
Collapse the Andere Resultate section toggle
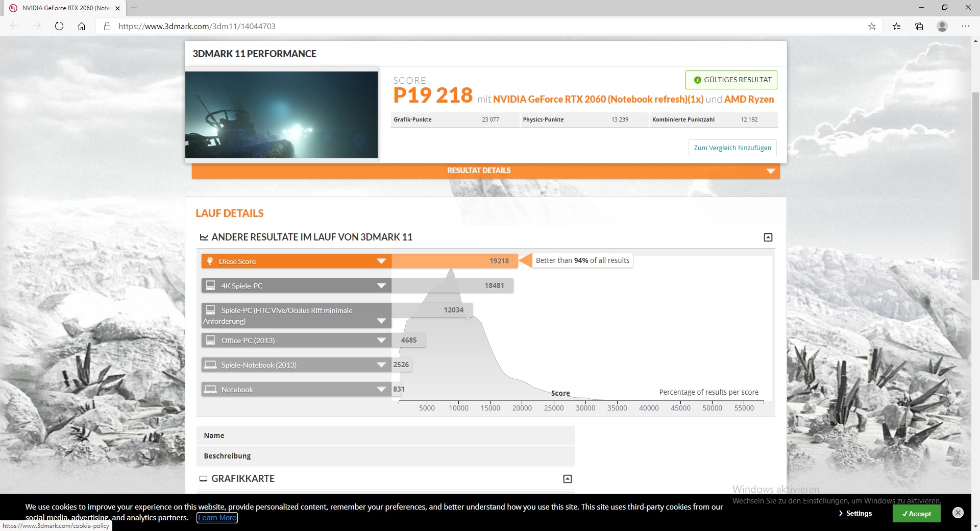(x=768, y=237)
